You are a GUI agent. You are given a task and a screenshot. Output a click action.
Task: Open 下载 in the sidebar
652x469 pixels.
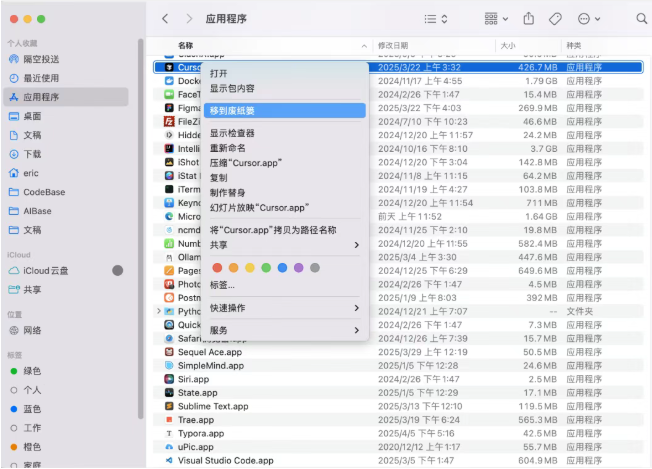(x=66, y=154)
